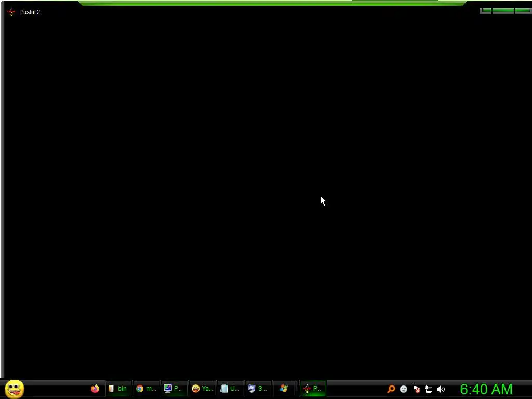Open the Action Center flag tray icon
This screenshot has height=399, width=532.
(x=416, y=389)
